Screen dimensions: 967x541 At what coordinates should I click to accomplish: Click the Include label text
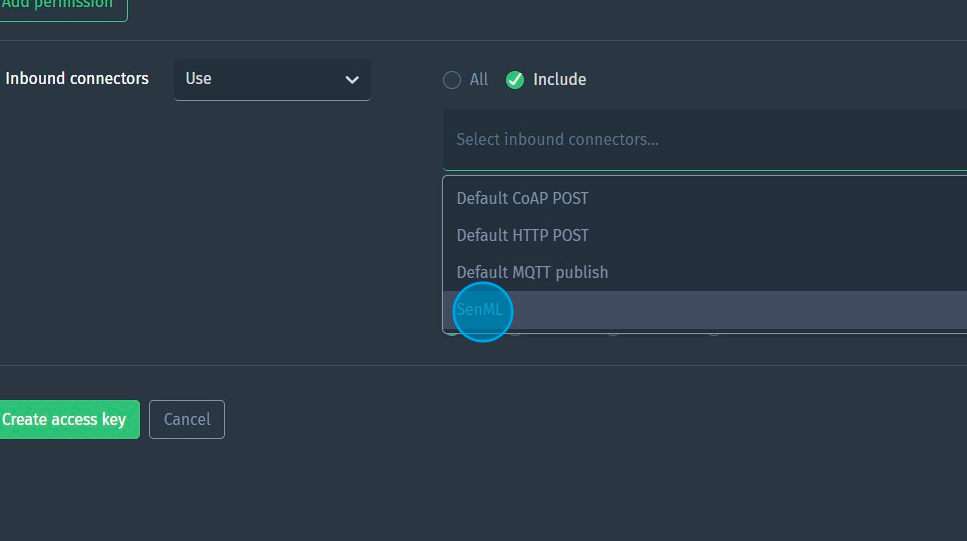tap(560, 80)
